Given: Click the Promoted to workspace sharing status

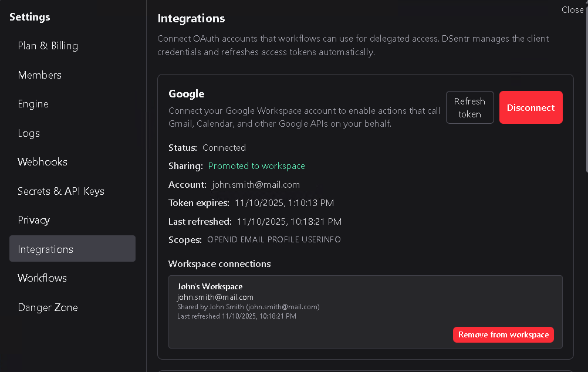Looking at the screenshot, I should pos(256,166).
